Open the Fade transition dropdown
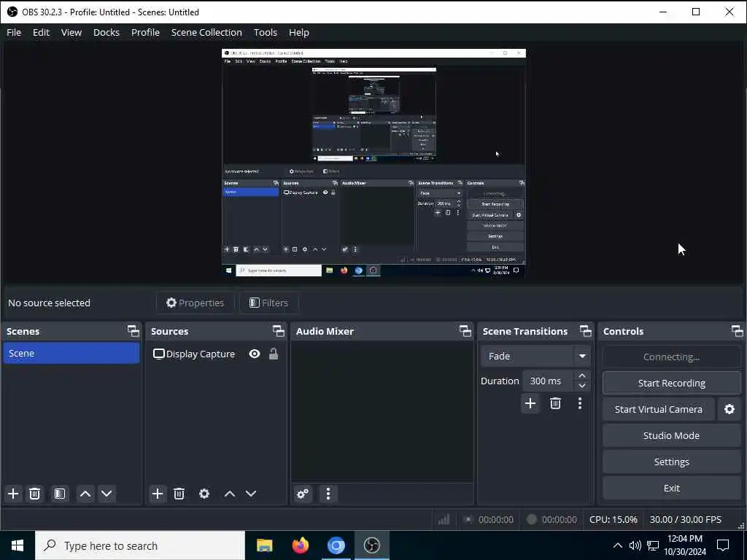The height and width of the screenshot is (560, 747). [582, 356]
